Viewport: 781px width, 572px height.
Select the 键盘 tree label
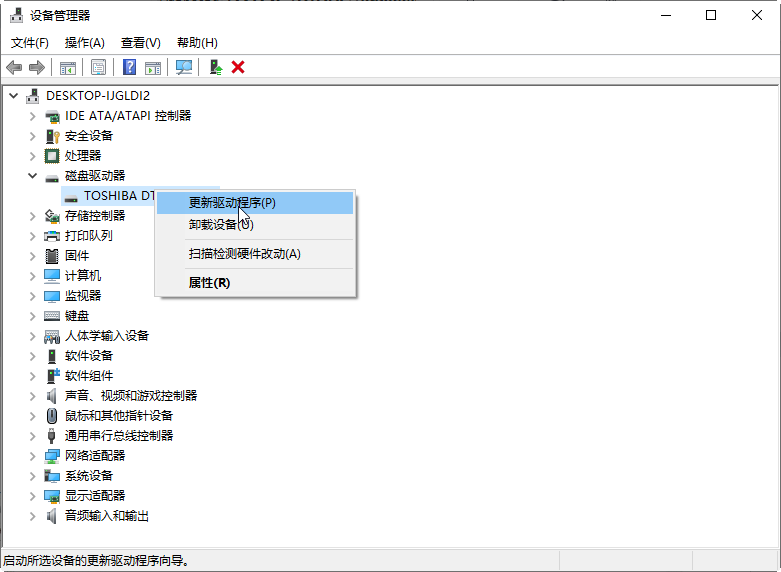pos(77,316)
